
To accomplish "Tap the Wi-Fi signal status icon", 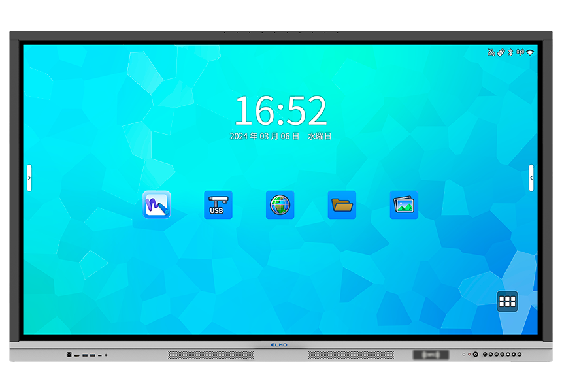I will pyautogui.click(x=530, y=52).
